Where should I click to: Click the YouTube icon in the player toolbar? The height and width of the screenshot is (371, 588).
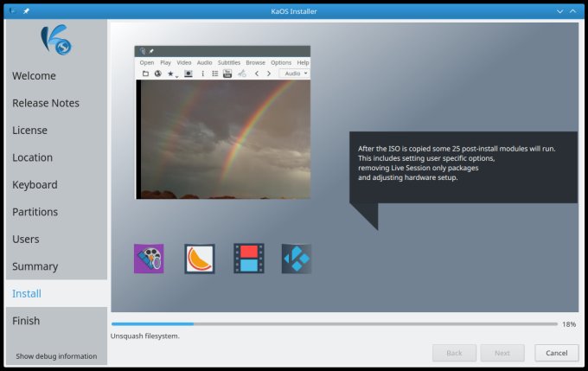tap(227, 74)
